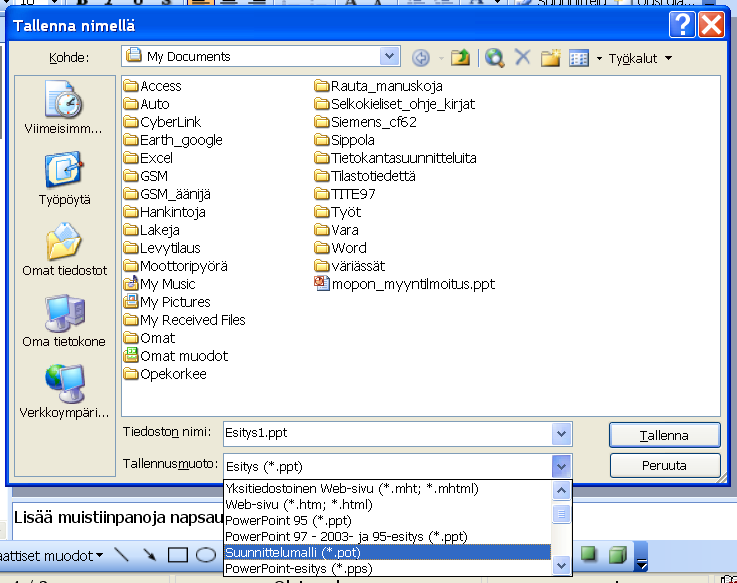Select the My Received Files folder
Screen dimensions: 737x583
[185, 320]
